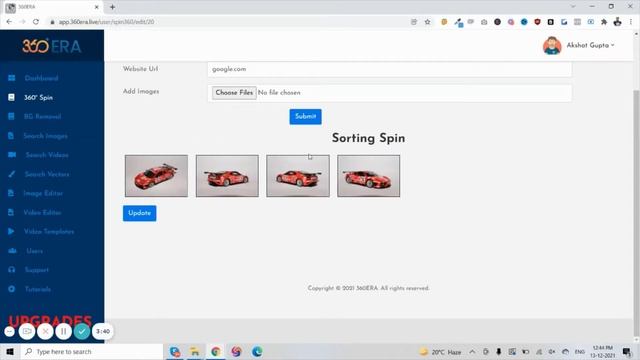Reload the page with refresh icon
The height and width of the screenshot is (360, 640).
(36, 22)
